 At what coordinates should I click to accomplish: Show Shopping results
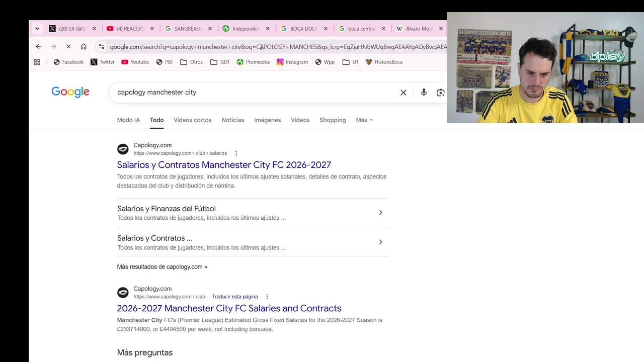[x=333, y=120]
